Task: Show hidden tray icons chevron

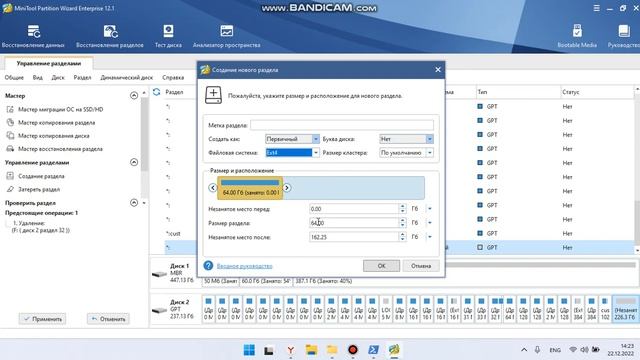Action: tap(524, 350)
